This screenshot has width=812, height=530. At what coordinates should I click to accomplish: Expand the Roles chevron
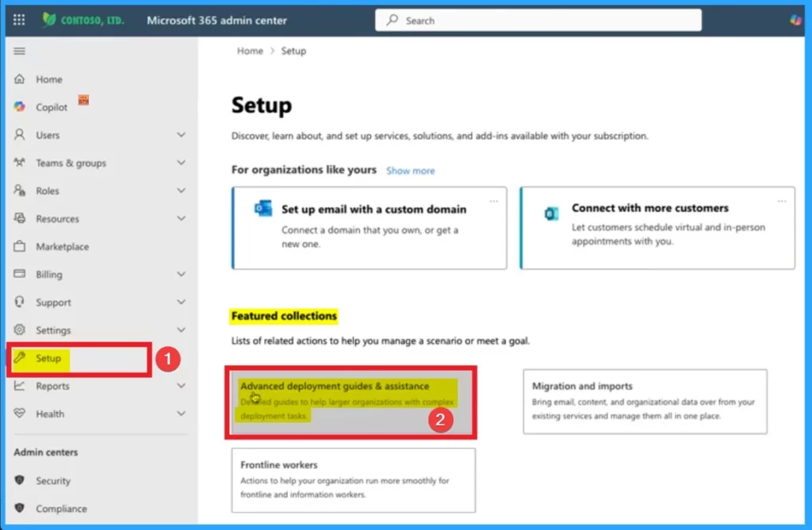182,190
